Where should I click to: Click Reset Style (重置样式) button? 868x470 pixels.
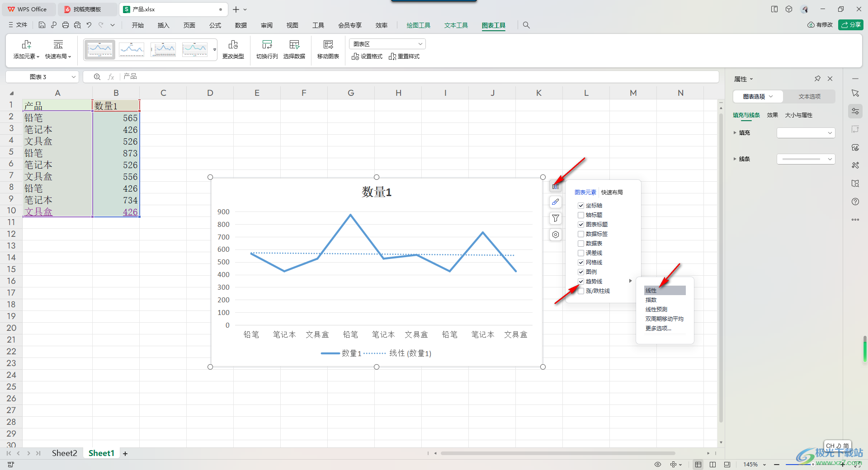[404, 56]
